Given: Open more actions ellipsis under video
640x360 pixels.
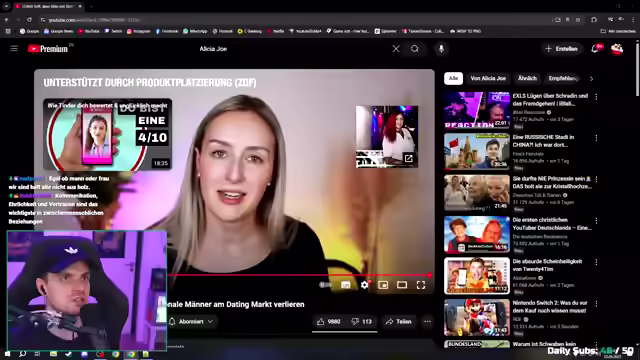Looking at the screenshot, I should 427,322.
